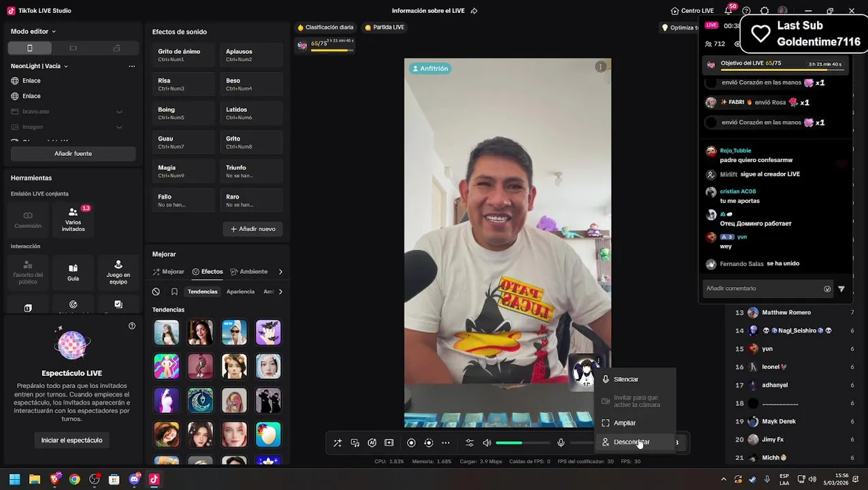Select Matthew Romero in ranking list
868x490 pixels.
(786, 312)
